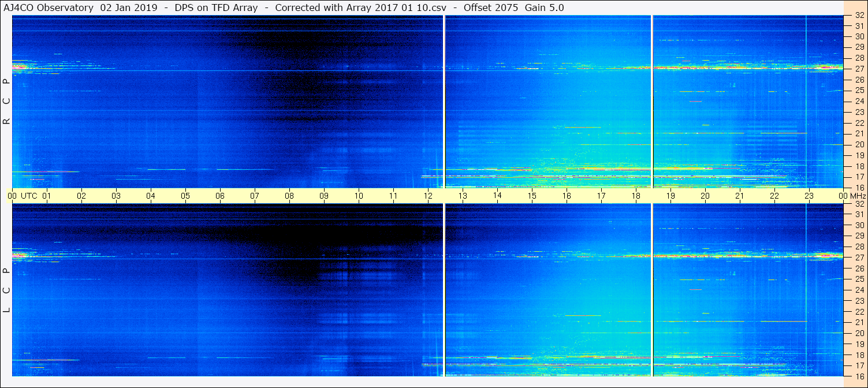Image resolution: width=868 pixels, height=388 pixels.
Task: Click the 27 MHz label on RCP scale
Action: click(x=859, y=69)
